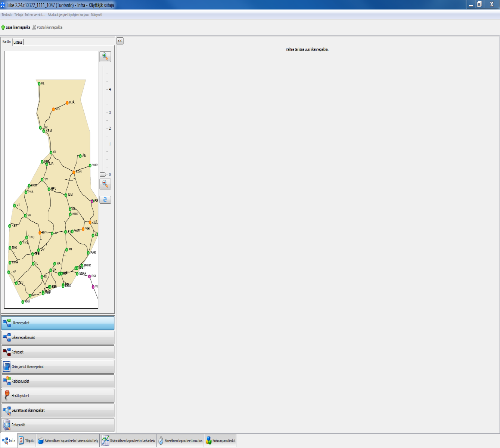Open Aikataulujen/reittipohjien korjaus menu
The height and width of the screenshot is (448, 500).
(x=68, y=15)
